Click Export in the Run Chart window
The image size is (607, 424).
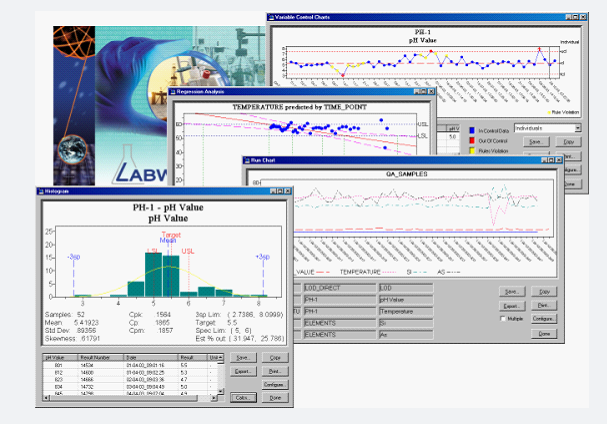(x=512, y=306)
